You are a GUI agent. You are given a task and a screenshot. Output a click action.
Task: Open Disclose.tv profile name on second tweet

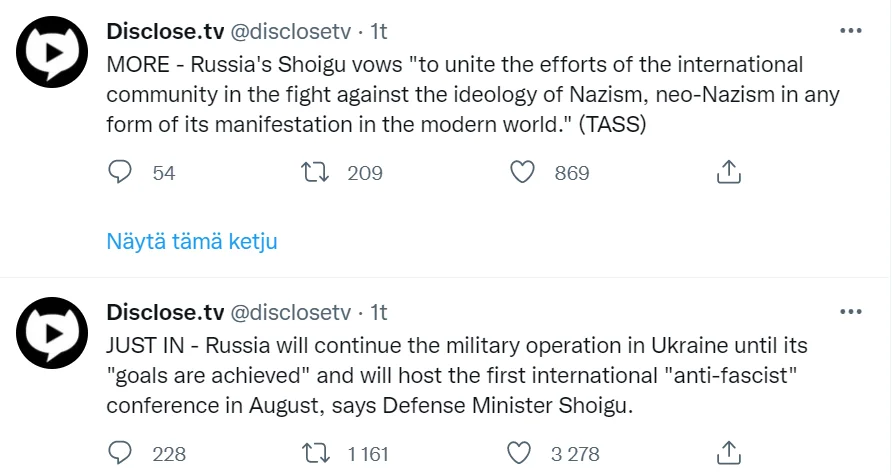[166, 313]
